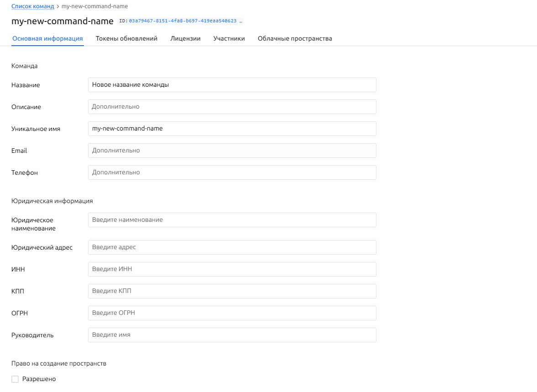This screenshot has width=537, height=392.
Task: Click the Юридический адрес input
Action: (232, 247)
